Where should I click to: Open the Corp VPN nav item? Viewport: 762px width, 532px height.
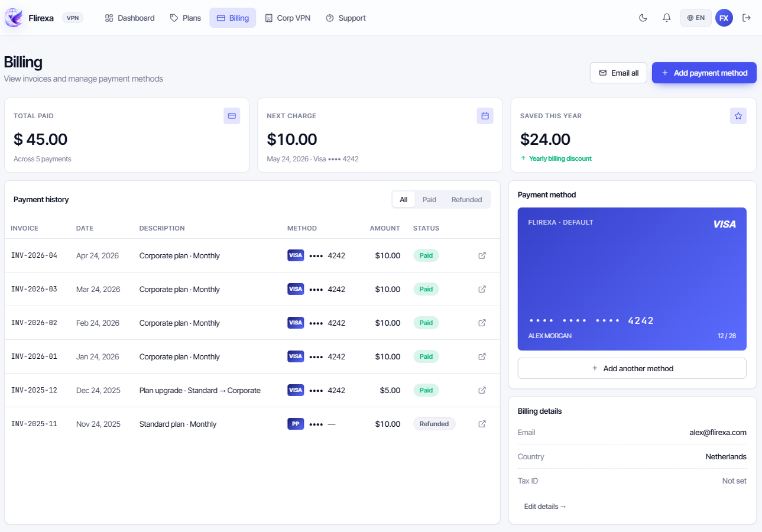pyautogui.click(x=287, y=18)
